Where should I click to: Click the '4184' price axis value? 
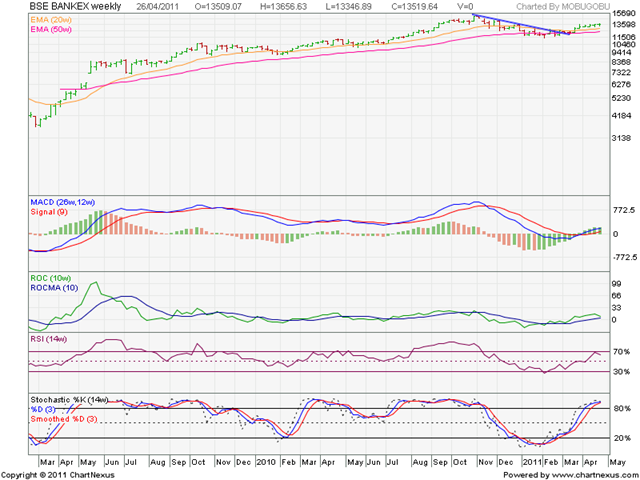point(621,116)
